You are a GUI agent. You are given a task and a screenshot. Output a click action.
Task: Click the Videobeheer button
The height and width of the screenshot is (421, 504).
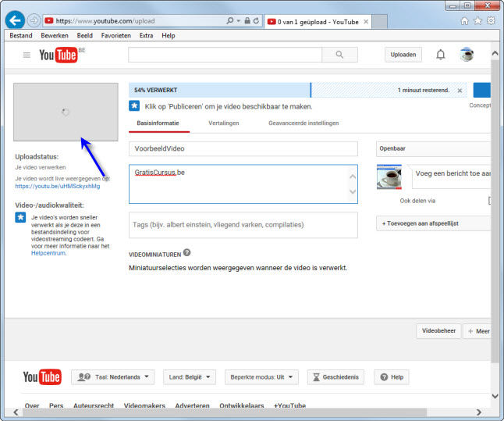pyautogui.click(x=438, y=331)
